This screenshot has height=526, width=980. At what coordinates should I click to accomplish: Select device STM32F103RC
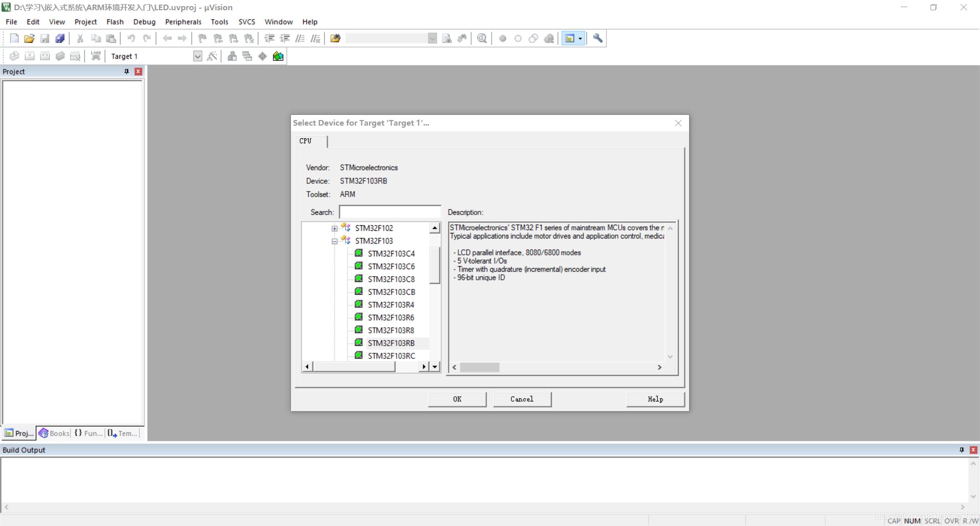(391, 356)
